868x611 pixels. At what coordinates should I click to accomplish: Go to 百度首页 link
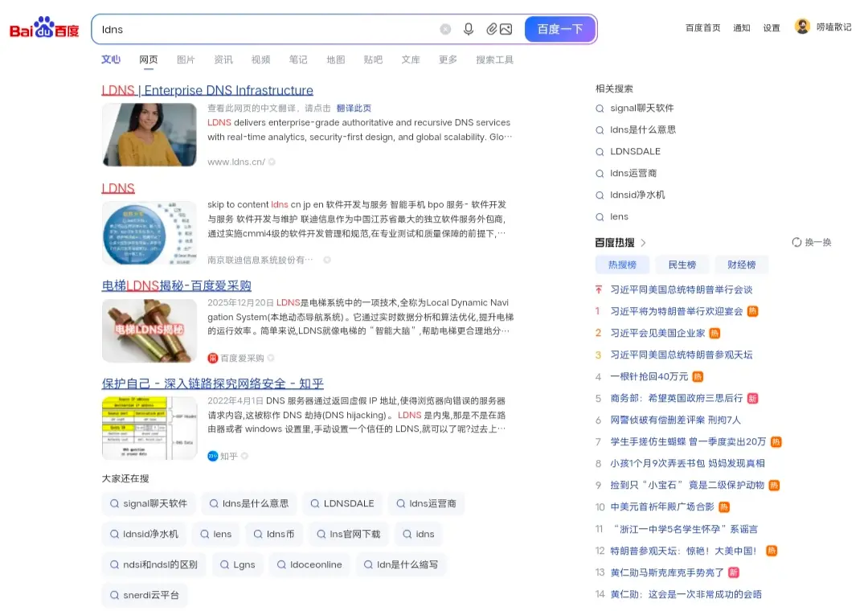click(x=703, y=27)
